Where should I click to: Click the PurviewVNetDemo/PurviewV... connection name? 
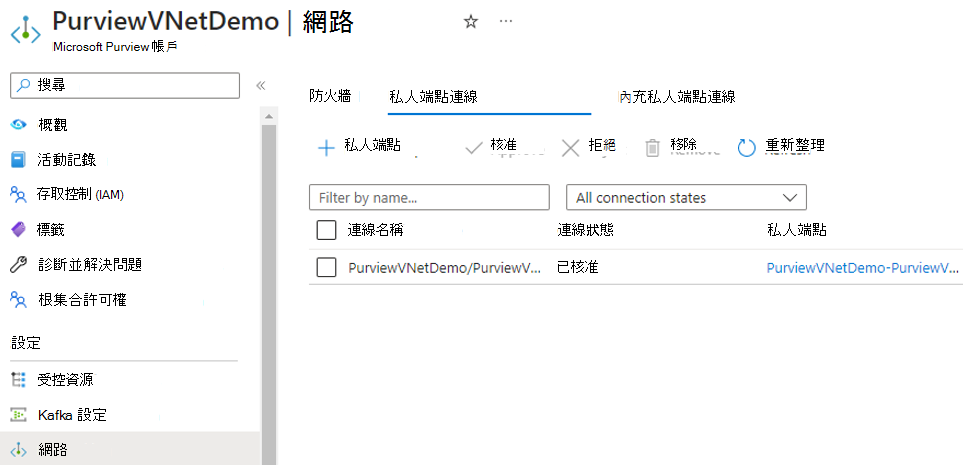pyautogui.click(x=445, y=268)
